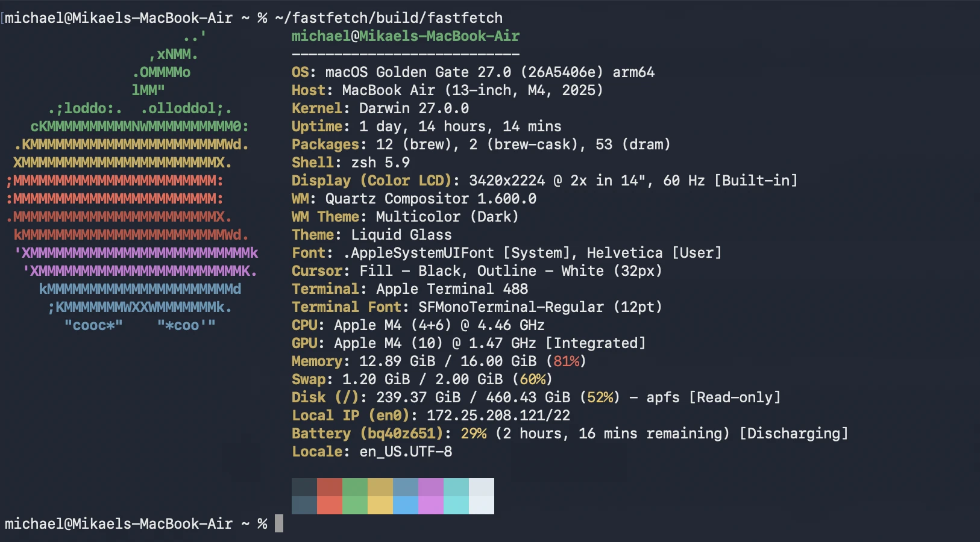This screenshot has height=542, width=980.
Task: Select the 'Uptime:' label
Action: (321, 126)
